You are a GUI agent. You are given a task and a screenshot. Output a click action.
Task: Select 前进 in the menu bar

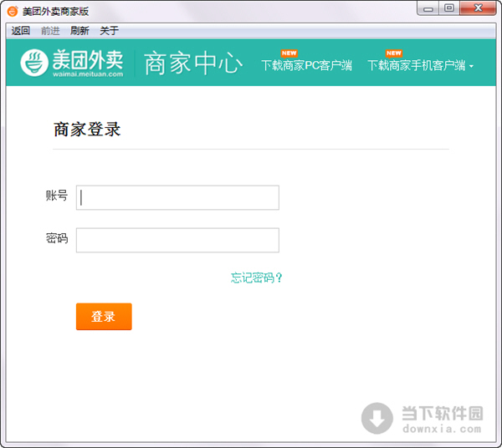50,31
